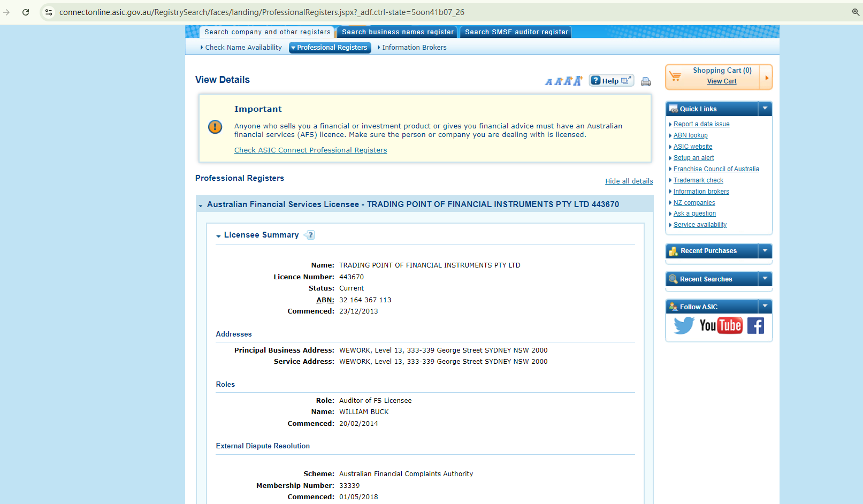Open the Service availability link
Screen dimensions: 863x504
(700, 225)
